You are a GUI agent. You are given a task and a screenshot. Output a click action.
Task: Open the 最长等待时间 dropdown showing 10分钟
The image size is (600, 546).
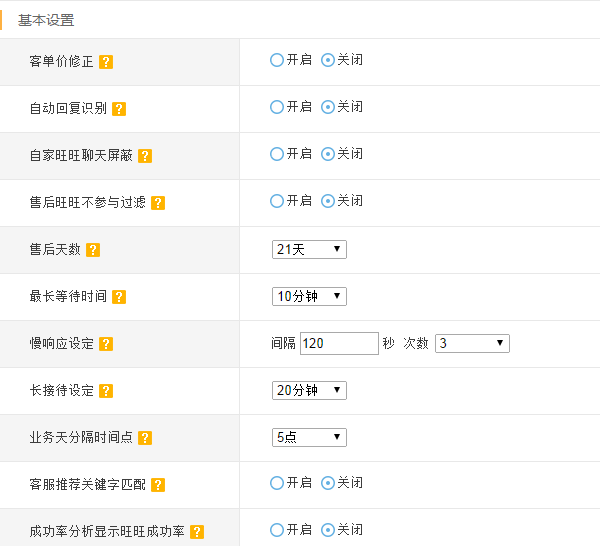coord(309,297)
